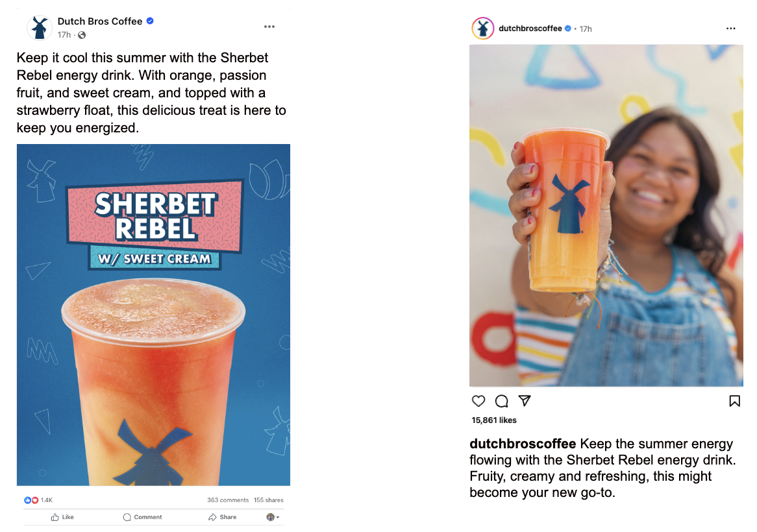Screen dimensions: 757x532
Task: Open the Instagram post three-dot options
Action: (731, 29)
